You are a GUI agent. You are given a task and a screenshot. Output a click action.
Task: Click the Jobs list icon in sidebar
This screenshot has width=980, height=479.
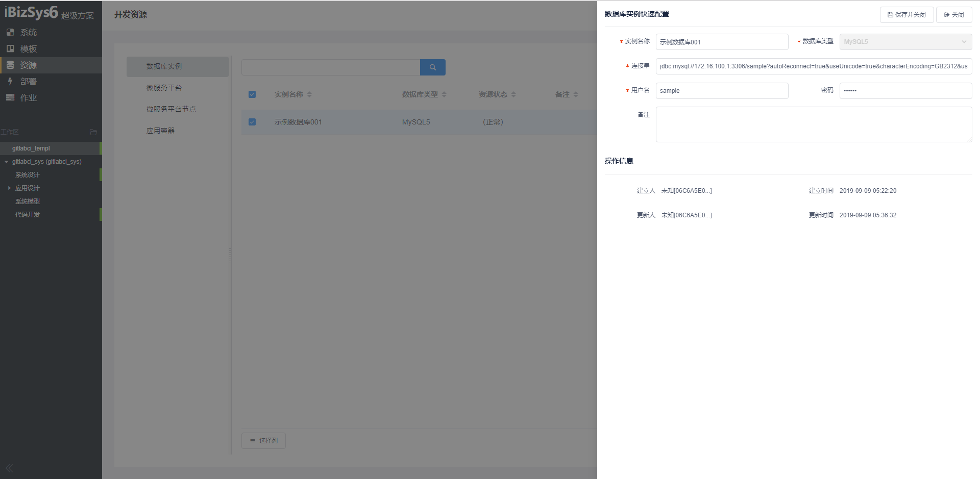click(10, 97)
